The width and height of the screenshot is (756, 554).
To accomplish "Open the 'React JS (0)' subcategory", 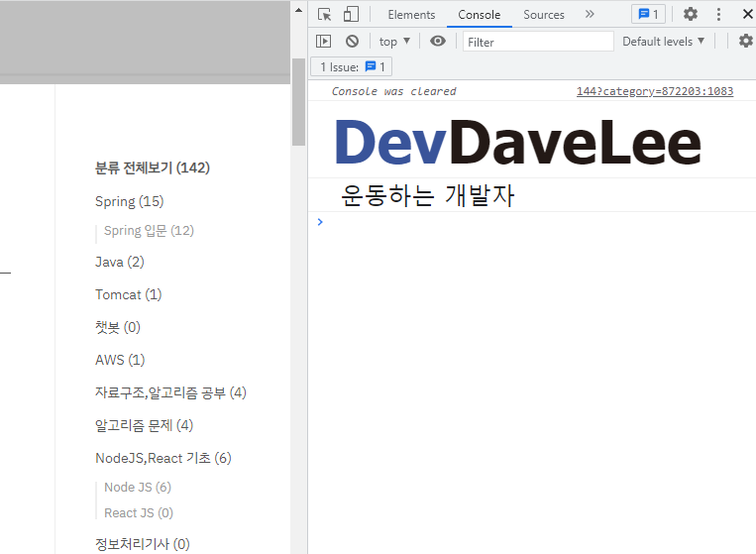I will pos(139,513).
